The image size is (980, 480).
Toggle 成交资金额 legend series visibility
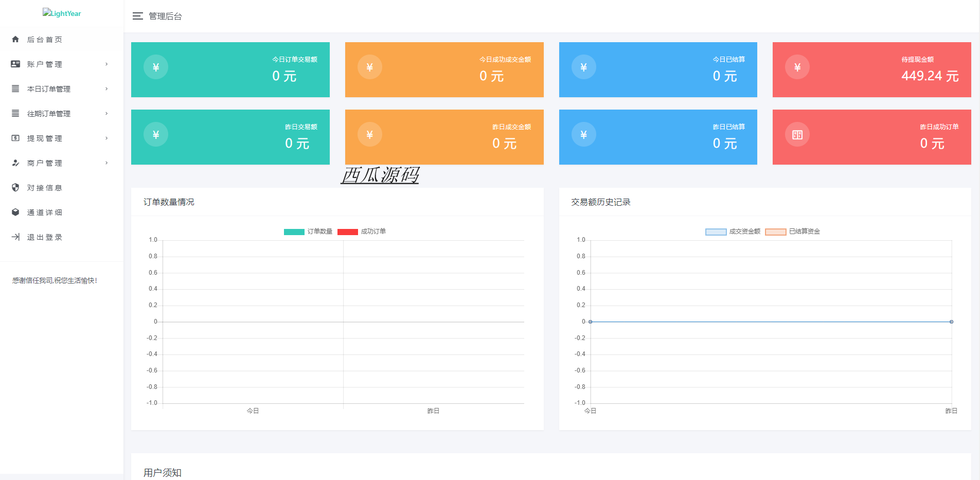[x=733, y=232]
